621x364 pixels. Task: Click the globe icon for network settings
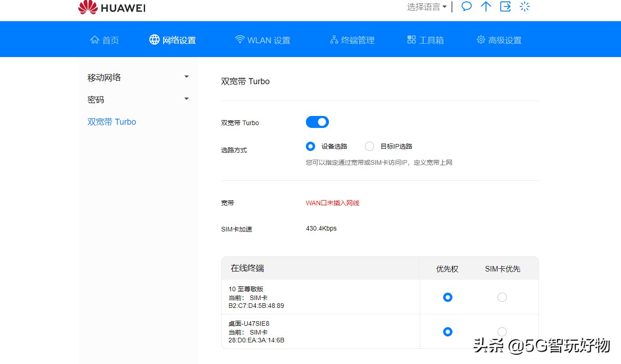[x=154, y=40]
